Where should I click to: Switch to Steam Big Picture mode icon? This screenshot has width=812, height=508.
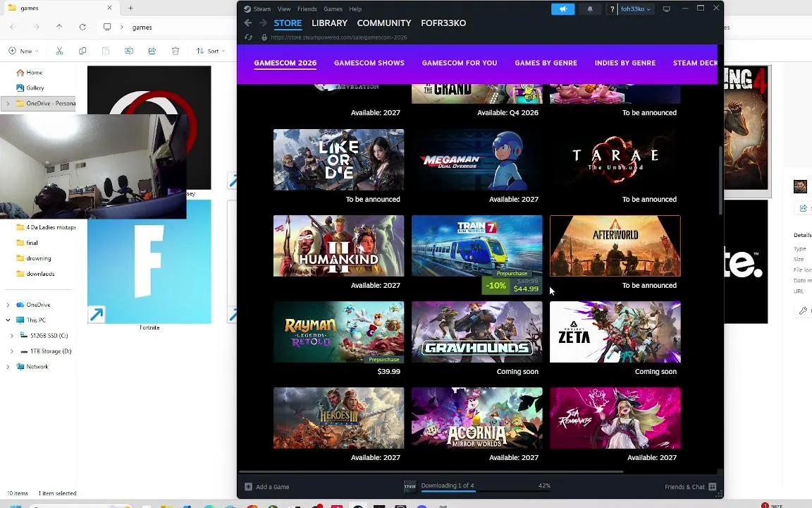tap(667, 8)
